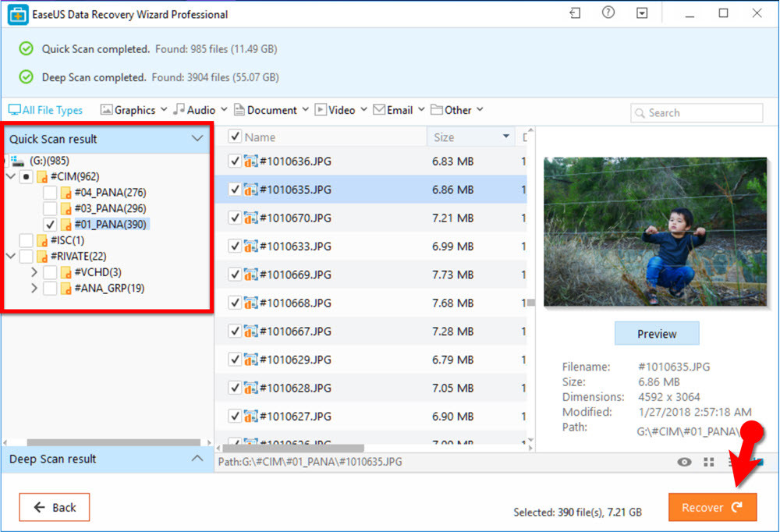Click the Back button

click(54, 507)
